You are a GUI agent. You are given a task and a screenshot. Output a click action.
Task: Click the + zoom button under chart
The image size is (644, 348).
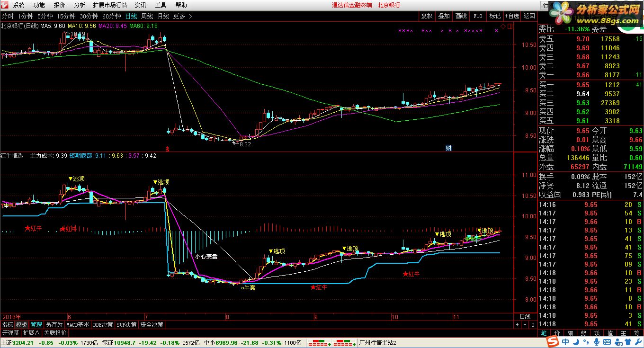pos(517,325)
